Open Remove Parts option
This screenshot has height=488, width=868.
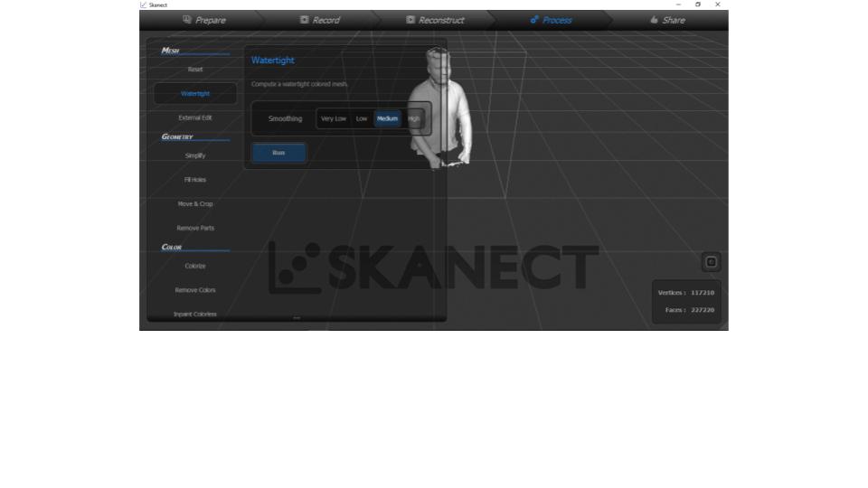pyautogui.click(x=195, y=228)
